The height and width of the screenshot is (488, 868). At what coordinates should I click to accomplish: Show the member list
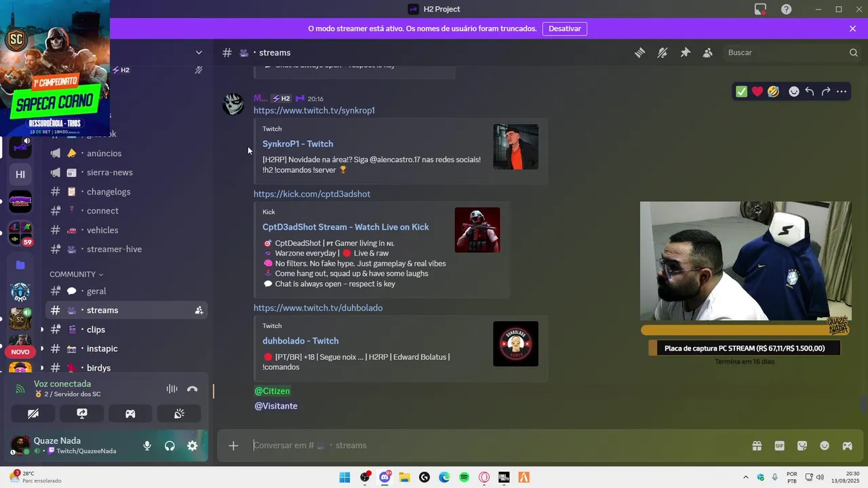coord(708,53)
